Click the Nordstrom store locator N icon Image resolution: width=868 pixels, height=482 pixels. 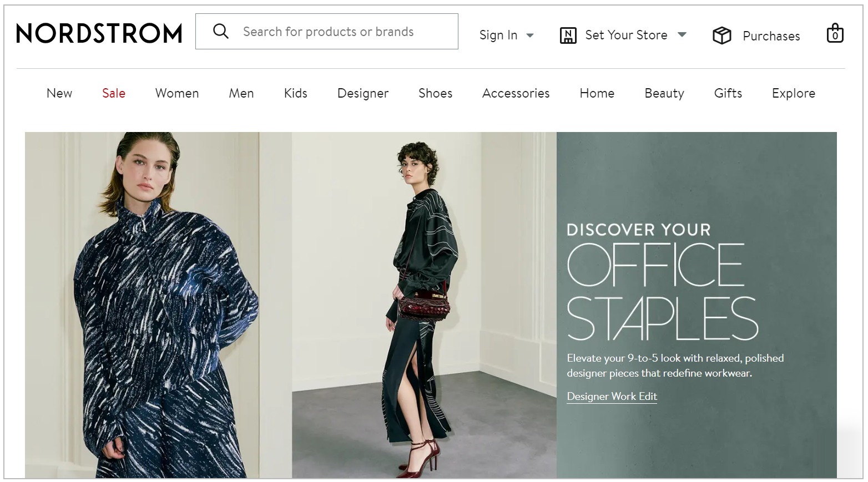coord(568,35)
